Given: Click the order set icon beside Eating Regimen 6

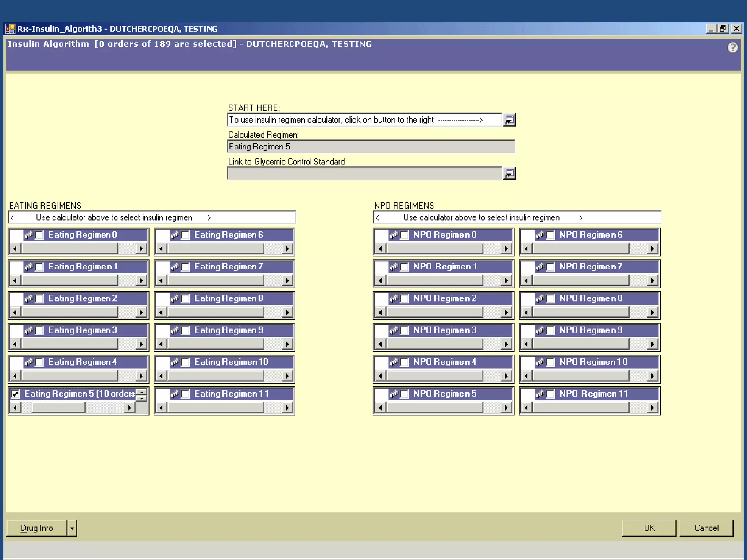Looking at the screenshot, I should click(x=175, y=235).
